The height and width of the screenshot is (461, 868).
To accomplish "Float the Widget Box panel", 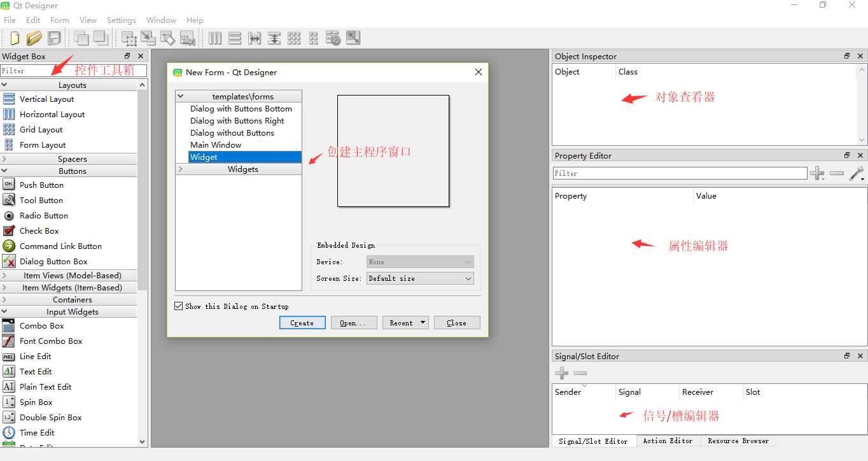I will point(127,56).
